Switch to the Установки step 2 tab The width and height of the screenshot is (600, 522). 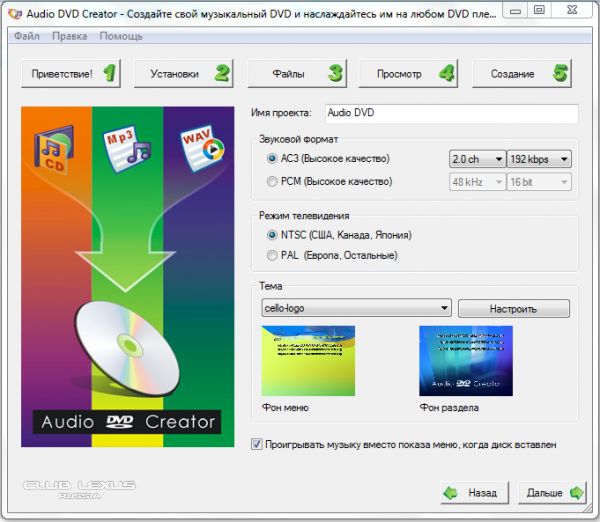184,73
